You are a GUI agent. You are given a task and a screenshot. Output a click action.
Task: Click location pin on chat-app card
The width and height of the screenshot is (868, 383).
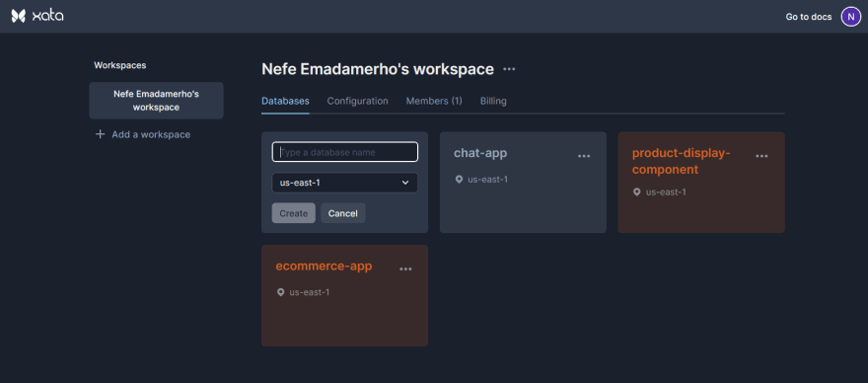459,180
